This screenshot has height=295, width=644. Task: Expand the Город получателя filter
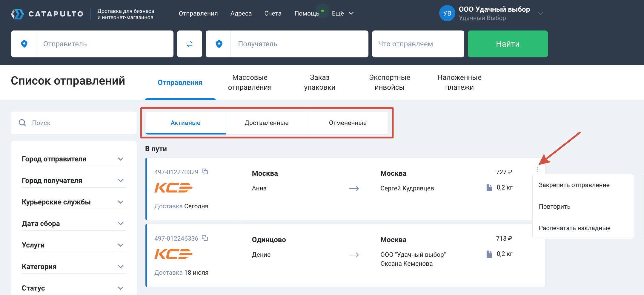(x=74, y=181)
